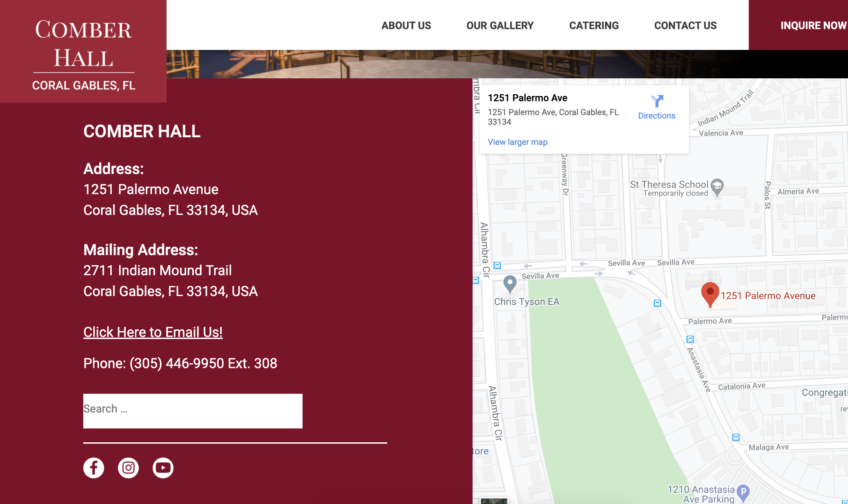This screenshot has height=504, width=848.
Task: Click the satellite thumbnail at map bottom
Action: click(x=494, y=501)
